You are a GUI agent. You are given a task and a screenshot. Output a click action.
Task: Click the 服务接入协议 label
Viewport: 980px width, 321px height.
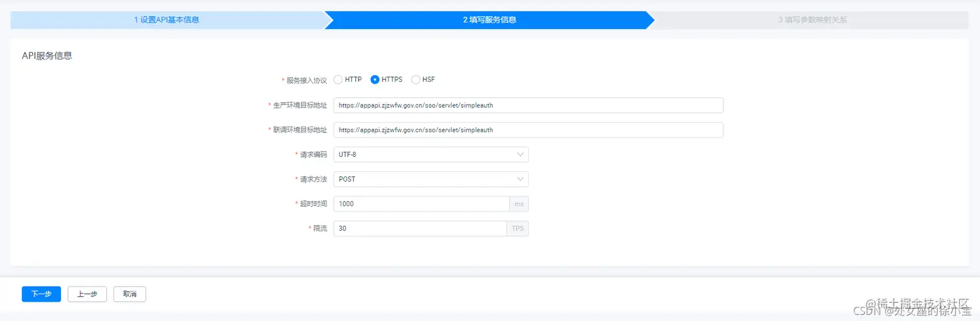click(x=307, y=80)
